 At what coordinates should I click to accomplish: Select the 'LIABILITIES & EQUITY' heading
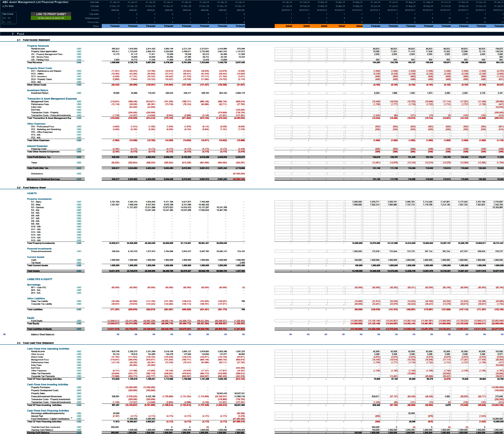click(40, 279)
